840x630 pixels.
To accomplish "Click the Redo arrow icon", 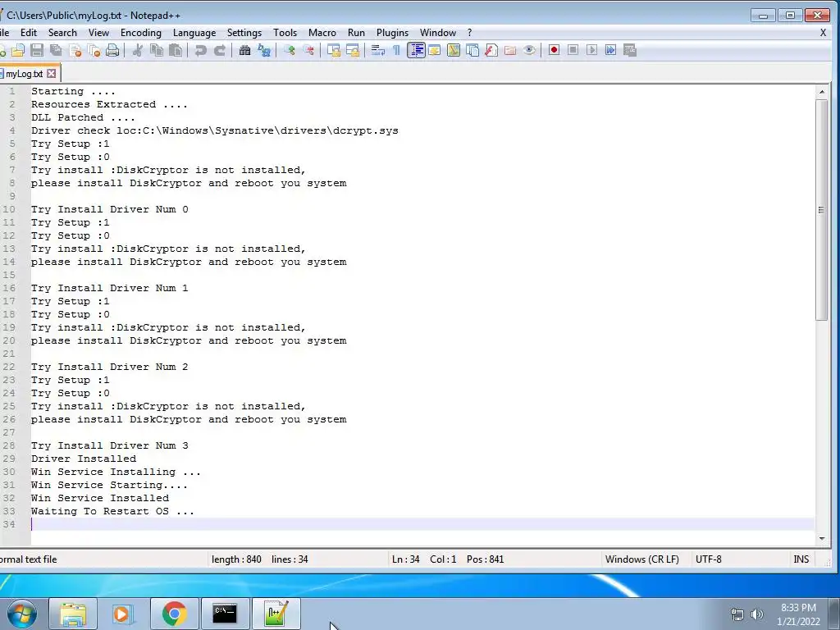I will click(x=220, y=50).
